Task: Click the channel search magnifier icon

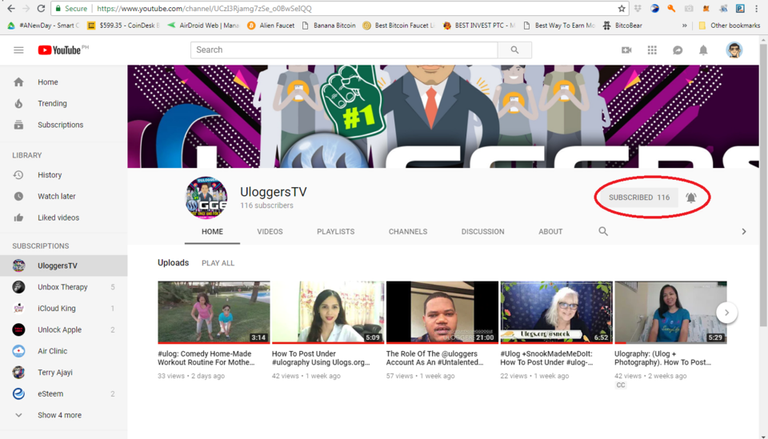Action: click(x=603, y=231)
